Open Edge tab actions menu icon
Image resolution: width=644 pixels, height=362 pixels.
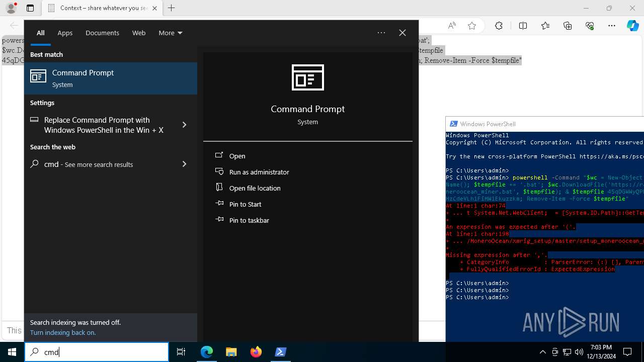(x=30, y=8)
